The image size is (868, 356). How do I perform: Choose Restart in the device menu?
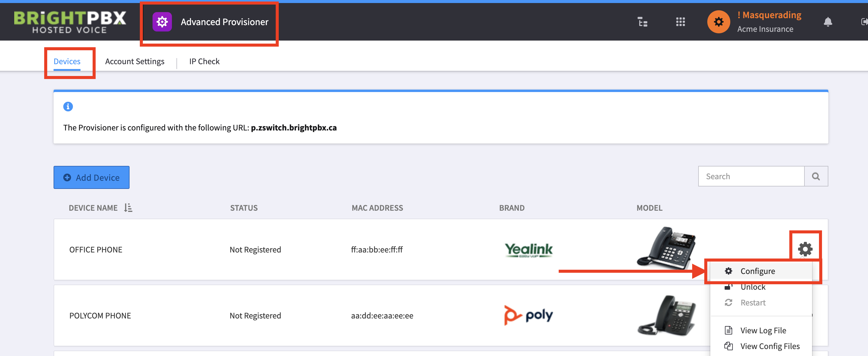click(x=761, y=303)
